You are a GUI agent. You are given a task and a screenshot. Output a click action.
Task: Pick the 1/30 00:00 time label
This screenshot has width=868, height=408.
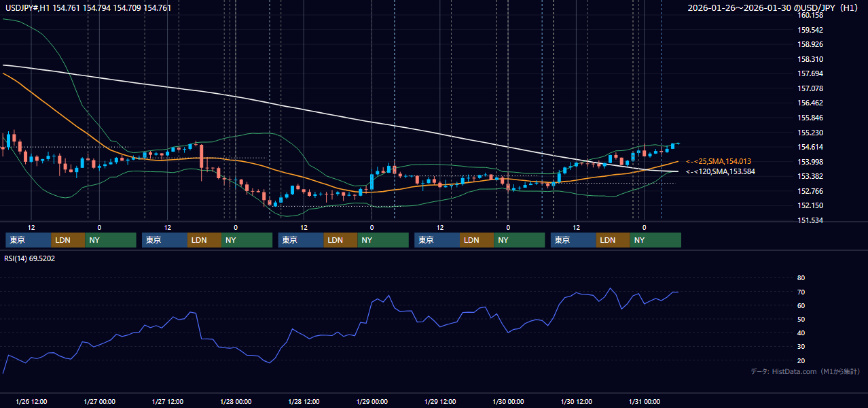click(508, 401)
